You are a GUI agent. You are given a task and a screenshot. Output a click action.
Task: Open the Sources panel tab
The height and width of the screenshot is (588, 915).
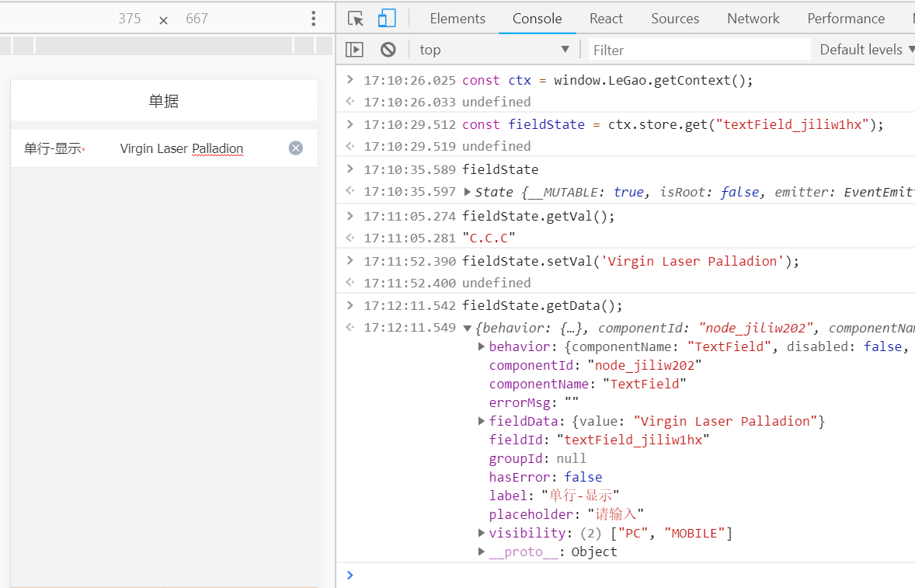tap(675, 19)
